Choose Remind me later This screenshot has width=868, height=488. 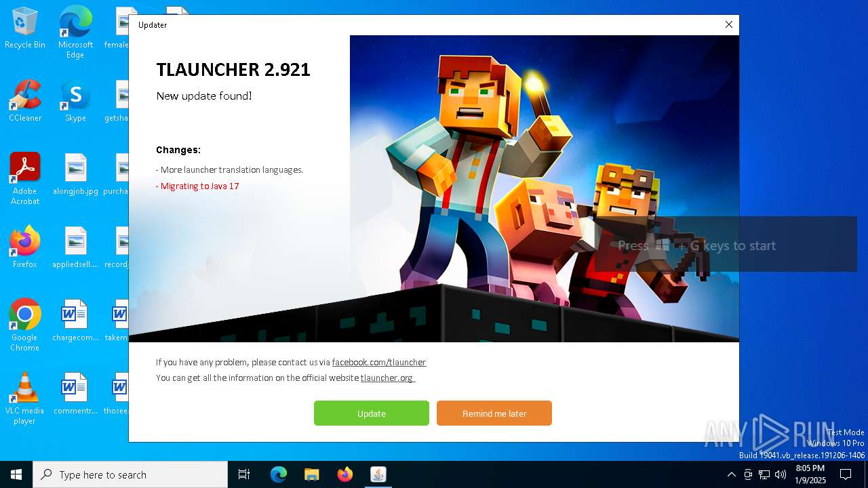pos(494,413)
